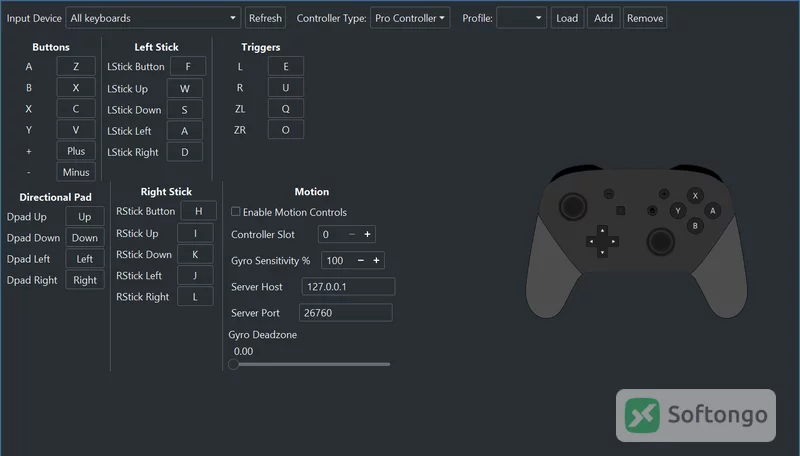Image resolution: width=800 pixels, height=456 pixels.
Task: Click the X face button on controller image
Action: [695, 195]
